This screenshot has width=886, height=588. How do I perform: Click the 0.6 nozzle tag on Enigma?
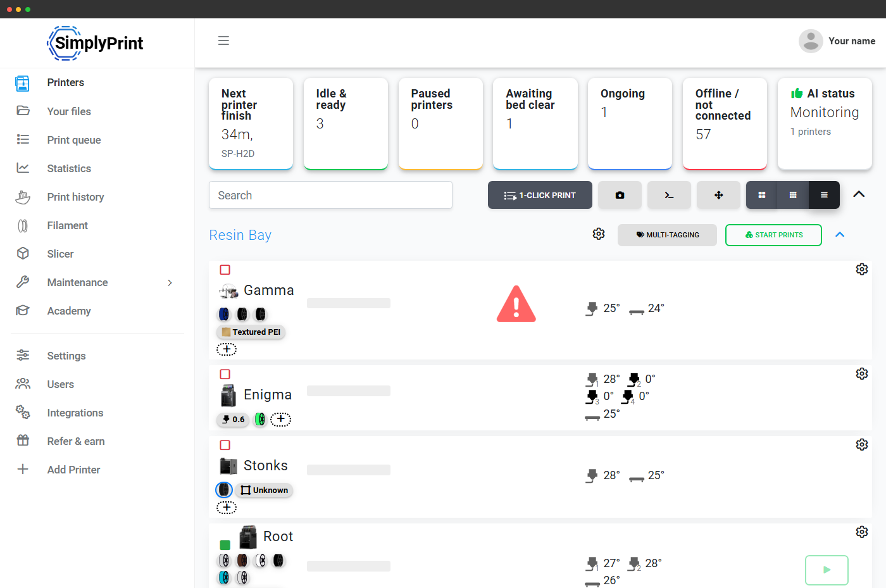click(233, 419)
